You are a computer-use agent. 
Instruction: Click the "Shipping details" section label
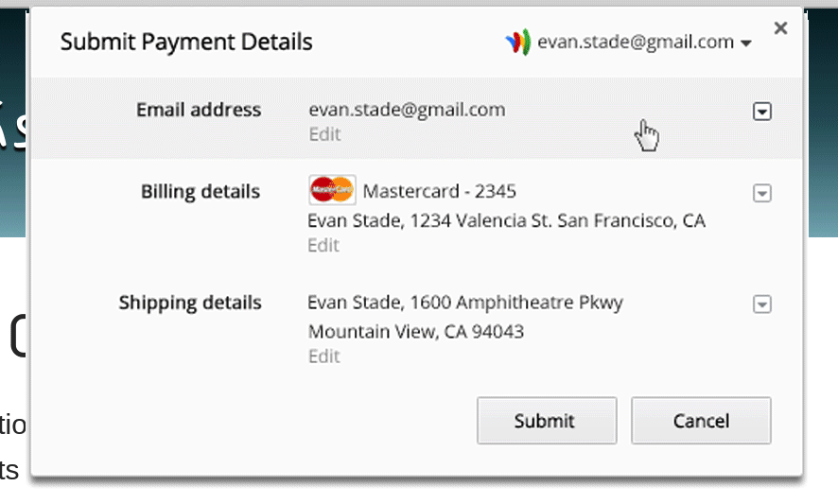(190, 304)
